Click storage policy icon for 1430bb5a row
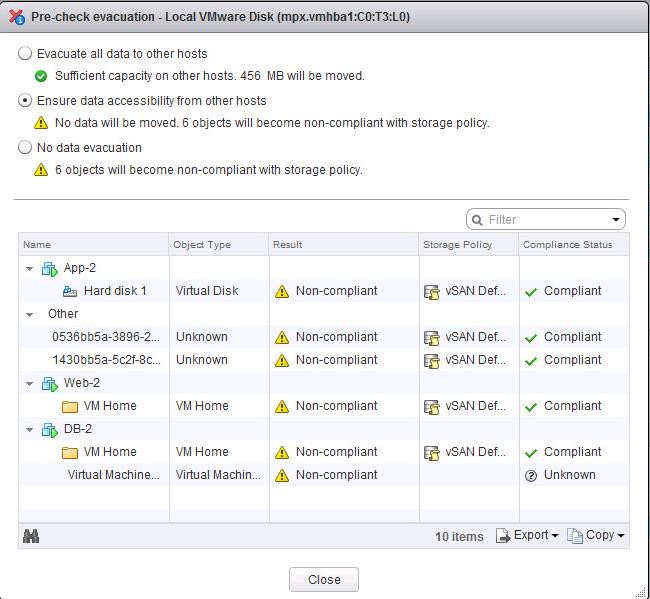650x599 pixels. pyautogui.click(x=432, y=361)
